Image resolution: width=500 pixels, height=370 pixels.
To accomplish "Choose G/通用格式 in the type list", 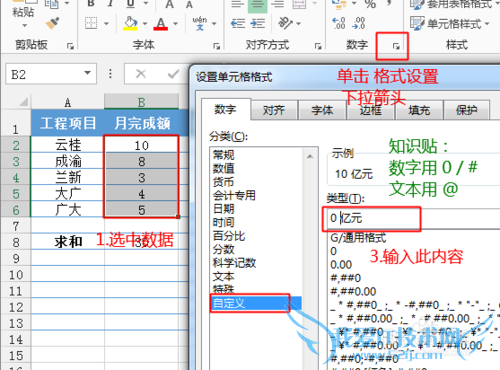I will [x=358, y=238].
